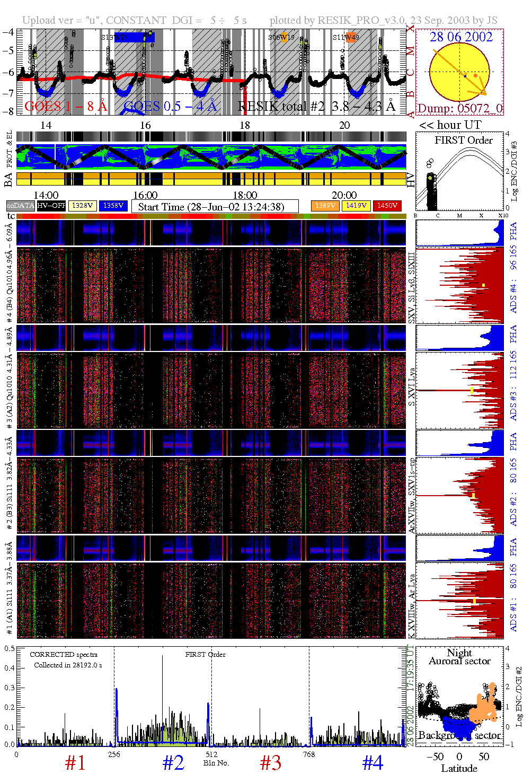Click the red GOES 1 – 8 Å label

point(66,107)
